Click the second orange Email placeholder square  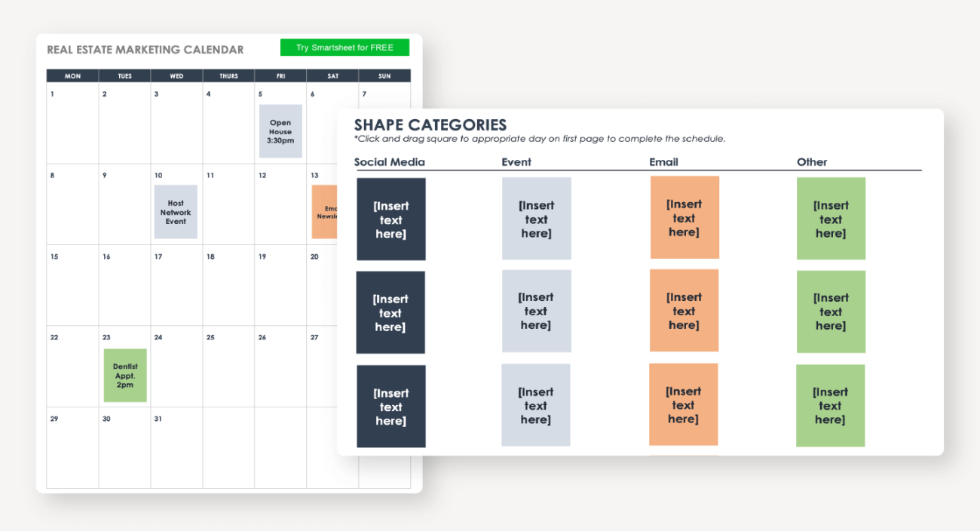[684, 311]
